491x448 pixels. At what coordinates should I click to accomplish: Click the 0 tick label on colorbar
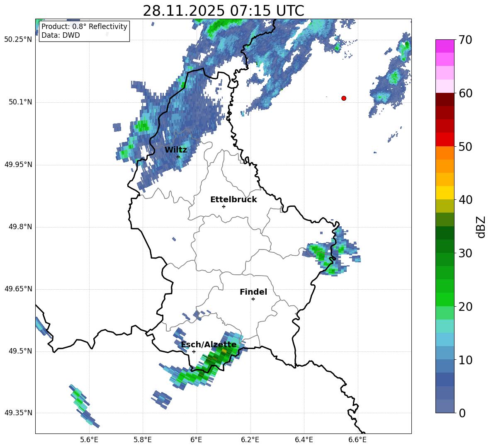pyautogui.click(x=462, y=413)
